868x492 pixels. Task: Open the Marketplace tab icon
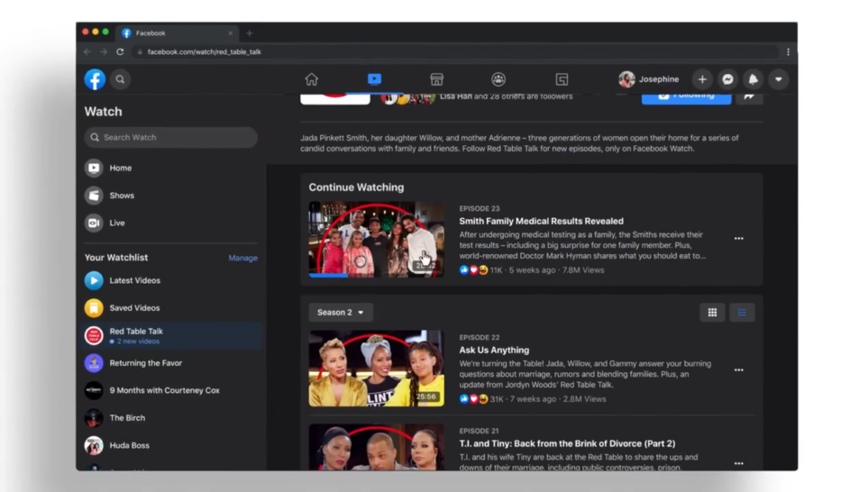pos(437,79)
